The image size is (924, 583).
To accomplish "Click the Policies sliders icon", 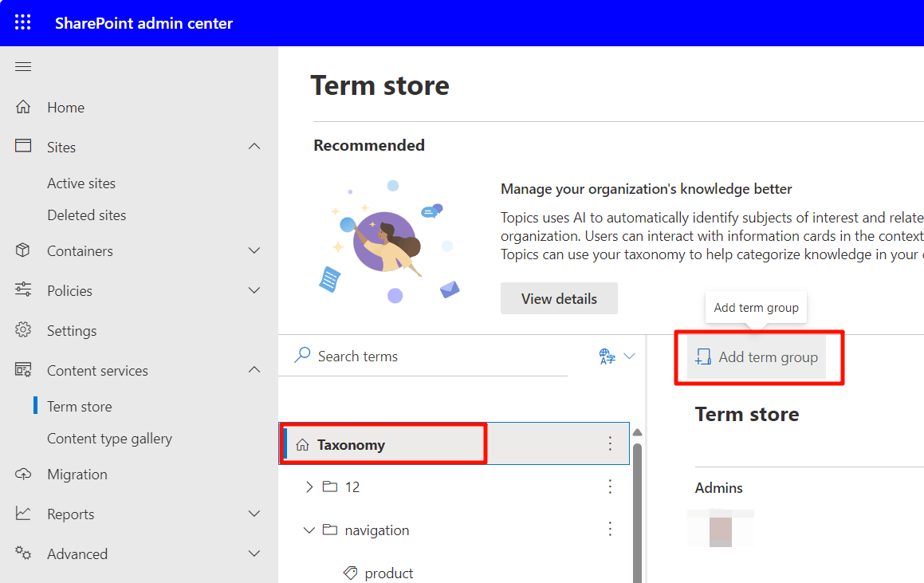I will click(x=23, y=290).
